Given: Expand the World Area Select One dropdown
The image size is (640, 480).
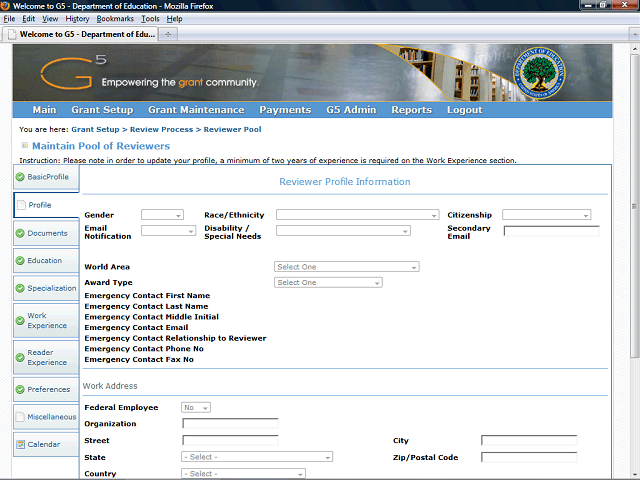Looking at the screenshot, I should coord(347,267).
